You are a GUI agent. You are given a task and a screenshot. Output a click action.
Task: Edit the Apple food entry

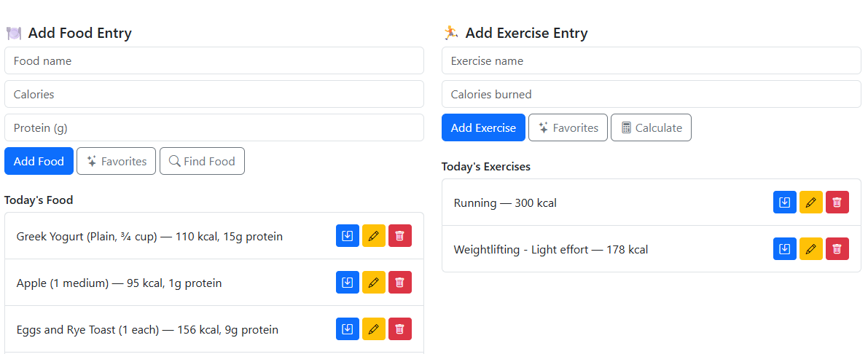[374, 283]
